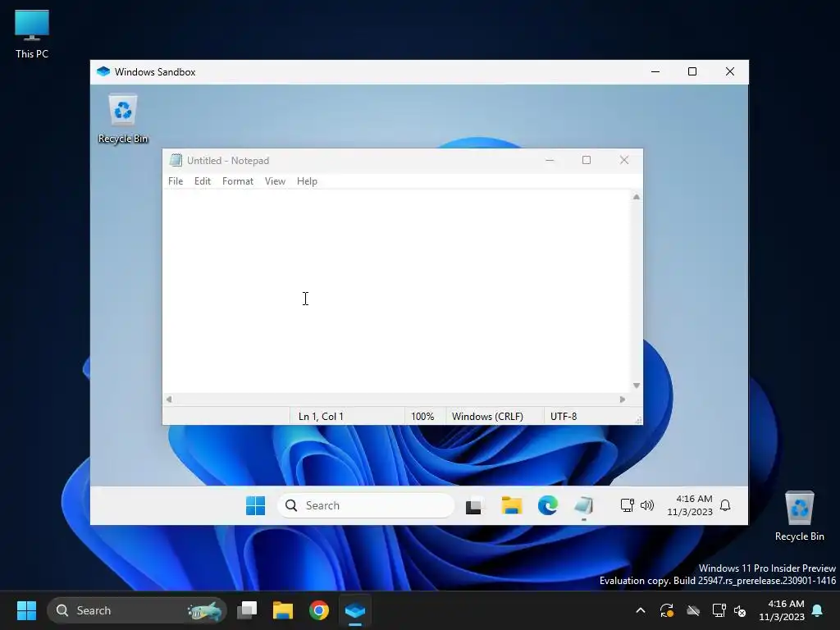Open Task View in the Sandbox taskbar

(473, 505)
